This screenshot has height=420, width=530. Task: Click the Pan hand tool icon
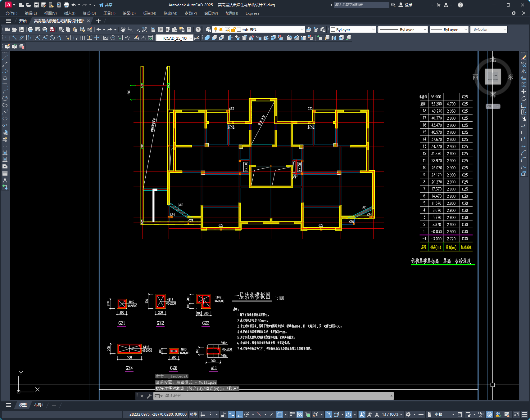point(123,29)
